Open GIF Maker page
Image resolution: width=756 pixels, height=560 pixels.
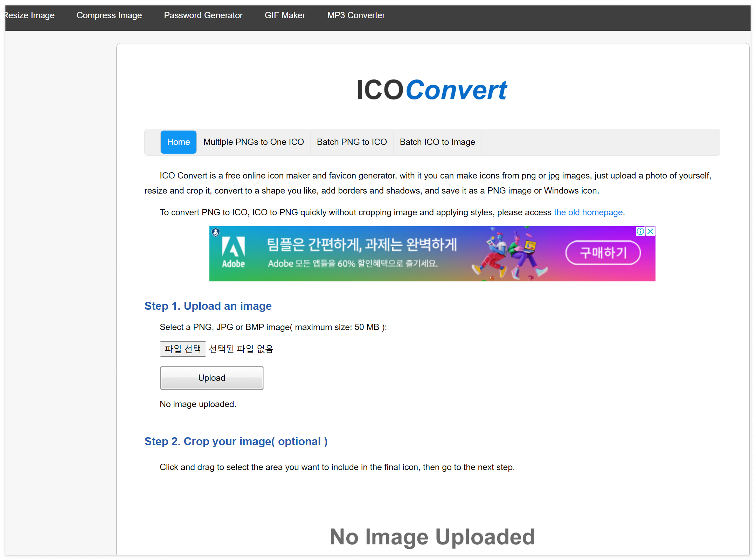tap(285, 15)
